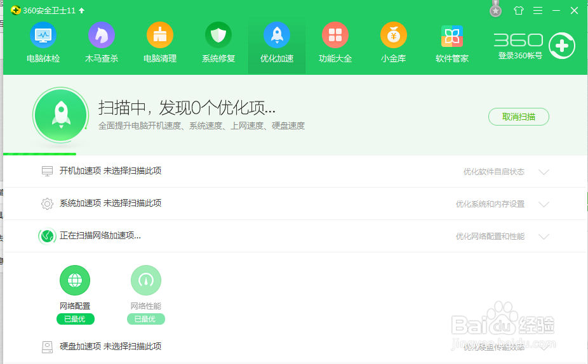
Task: Click the 小金库 tab label
Action: [x=394, y=58]
